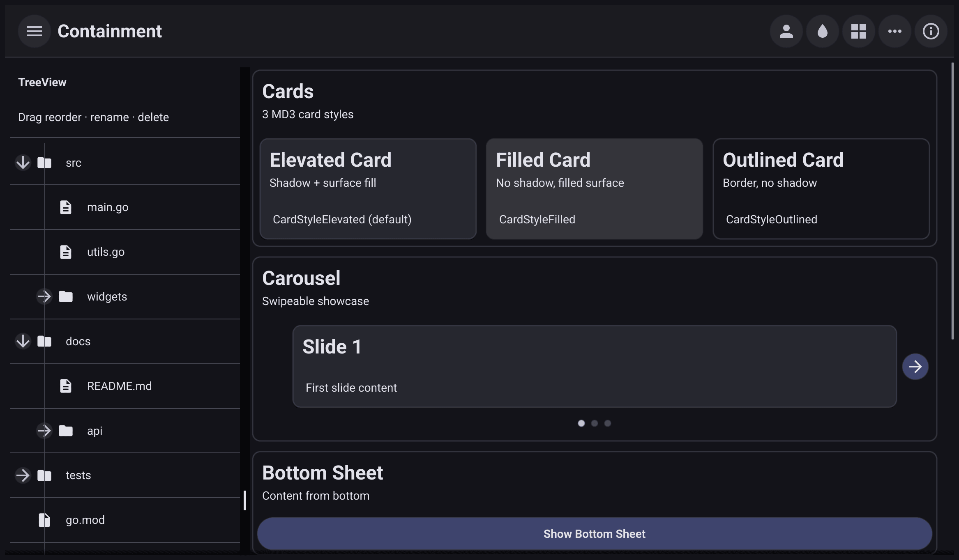
Task: Click the Containment page title
Action: pyautogui.click(x=110, y=31)
